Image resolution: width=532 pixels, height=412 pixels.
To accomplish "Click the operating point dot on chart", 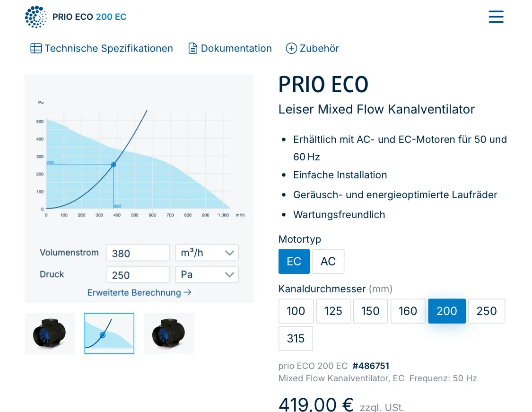I will [x=113, y=165].
